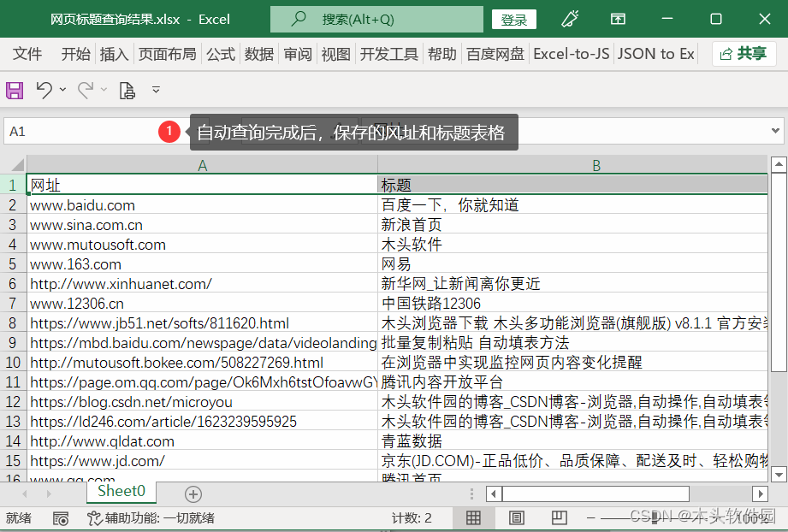The width and height of the screenshot is (788, 532).
Task: Select the cell 腾讯内容开放平台
Action: [572, 382]
